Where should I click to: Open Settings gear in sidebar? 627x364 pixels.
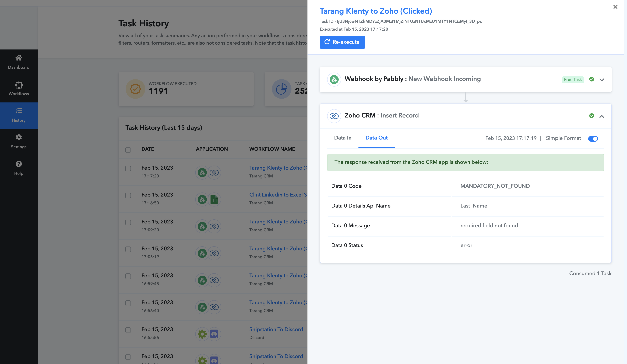pyautogui.click(x=19, y=137)
